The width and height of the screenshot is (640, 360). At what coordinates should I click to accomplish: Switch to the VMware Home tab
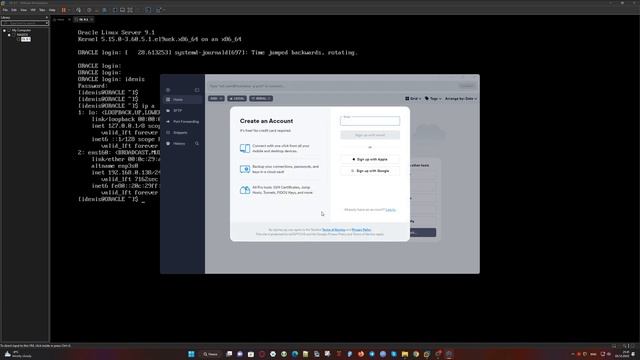[x=61, y=20]
